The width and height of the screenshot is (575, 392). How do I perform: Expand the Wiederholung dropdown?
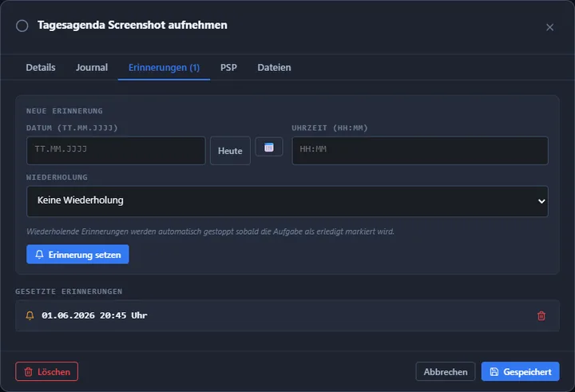point(287,201)
